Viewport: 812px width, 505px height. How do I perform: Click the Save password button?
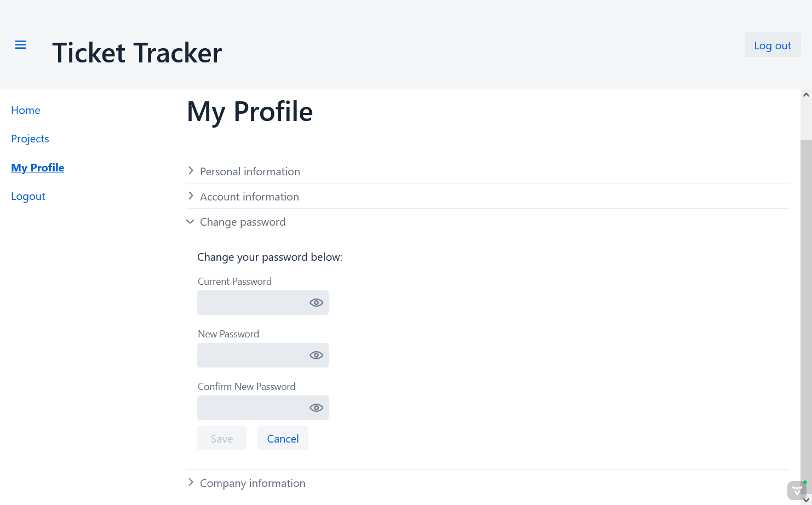[222, 438]
